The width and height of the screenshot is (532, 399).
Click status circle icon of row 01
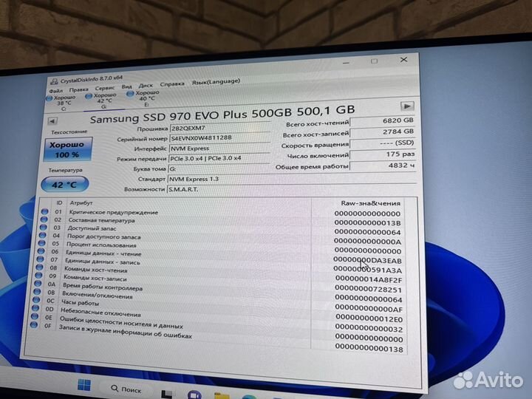44,211
